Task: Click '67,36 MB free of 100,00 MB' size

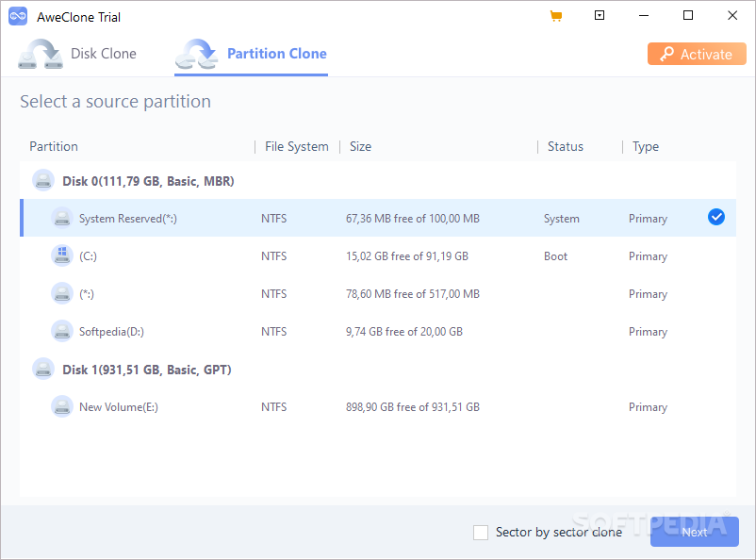Action: tap(413, 219)
